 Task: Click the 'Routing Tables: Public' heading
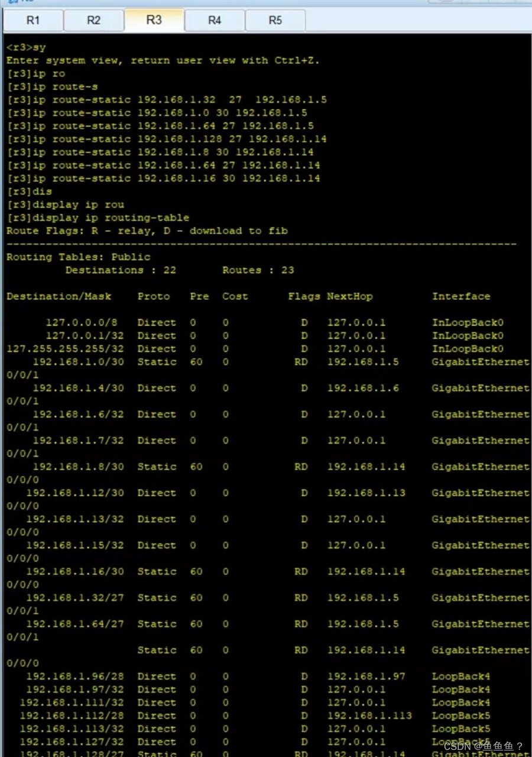pos(79,257)
